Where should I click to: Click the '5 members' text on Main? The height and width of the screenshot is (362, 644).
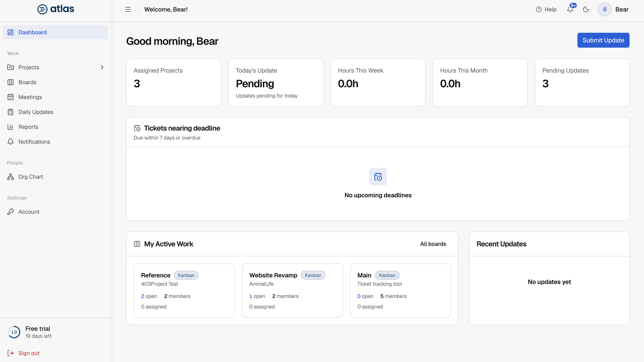(x=393, y=296)
